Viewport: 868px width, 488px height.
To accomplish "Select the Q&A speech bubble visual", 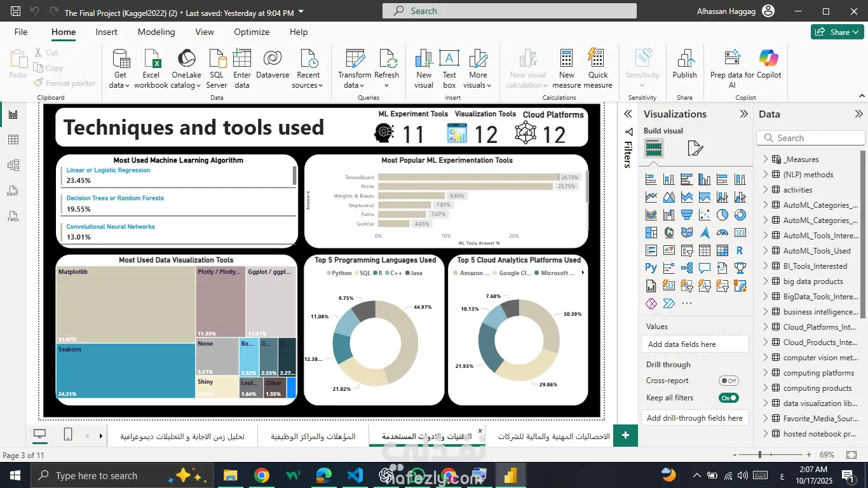I will click(x=705, y=268).
